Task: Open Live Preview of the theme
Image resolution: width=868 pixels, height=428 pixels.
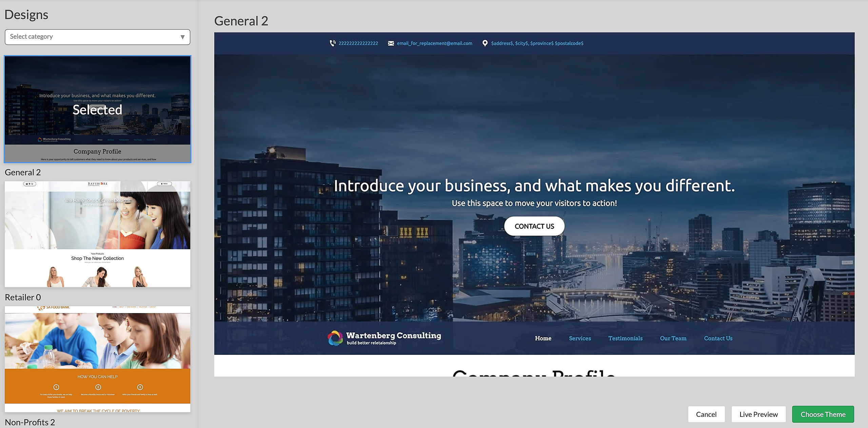Action: tap(758, 414)
